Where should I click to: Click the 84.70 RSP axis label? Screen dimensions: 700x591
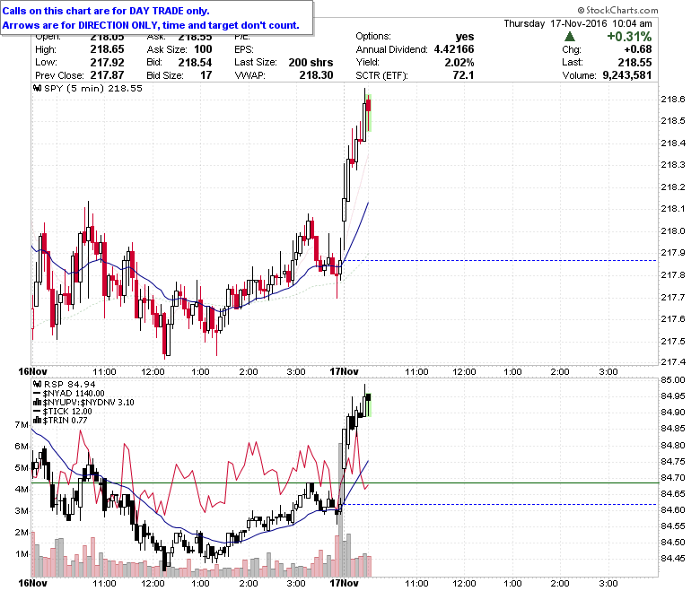[673, 478]
